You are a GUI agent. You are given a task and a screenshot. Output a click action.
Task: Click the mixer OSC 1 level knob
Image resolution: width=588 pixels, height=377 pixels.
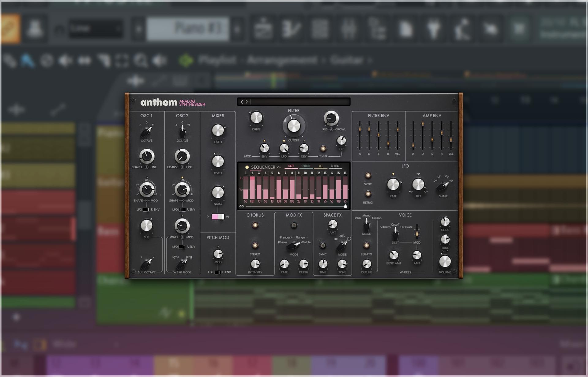(x=218, y=130)
